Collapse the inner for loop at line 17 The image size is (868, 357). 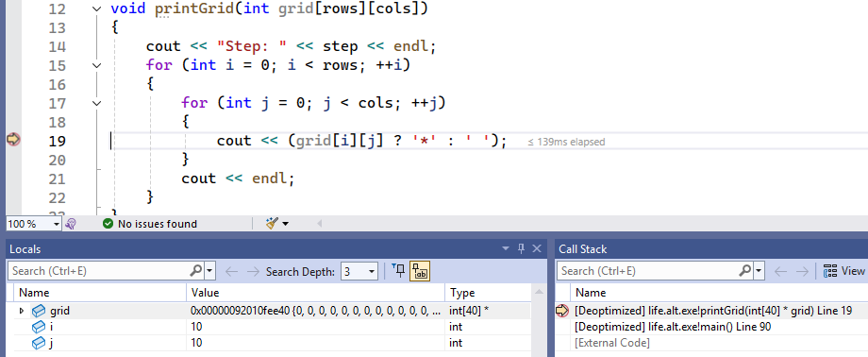pos(97,103)
